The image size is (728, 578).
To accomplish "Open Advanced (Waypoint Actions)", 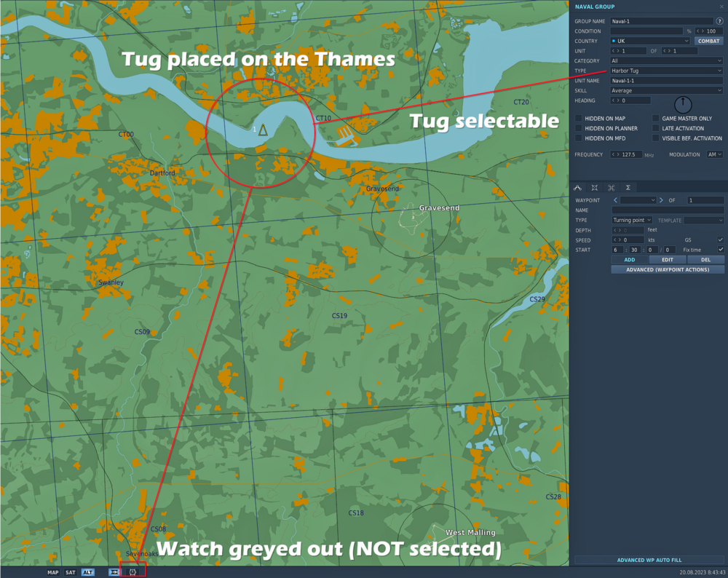I will pyautogui.click(x=667, y=269).
